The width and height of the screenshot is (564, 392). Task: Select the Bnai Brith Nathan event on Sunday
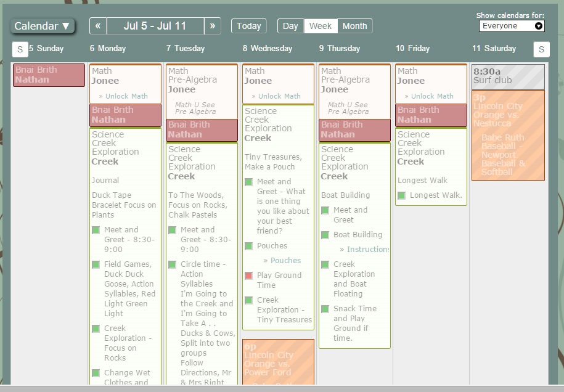coord(49,75)
